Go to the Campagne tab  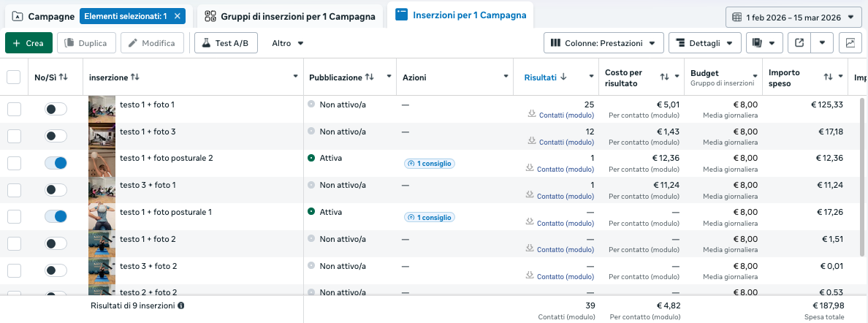click(x=44, y=16)
